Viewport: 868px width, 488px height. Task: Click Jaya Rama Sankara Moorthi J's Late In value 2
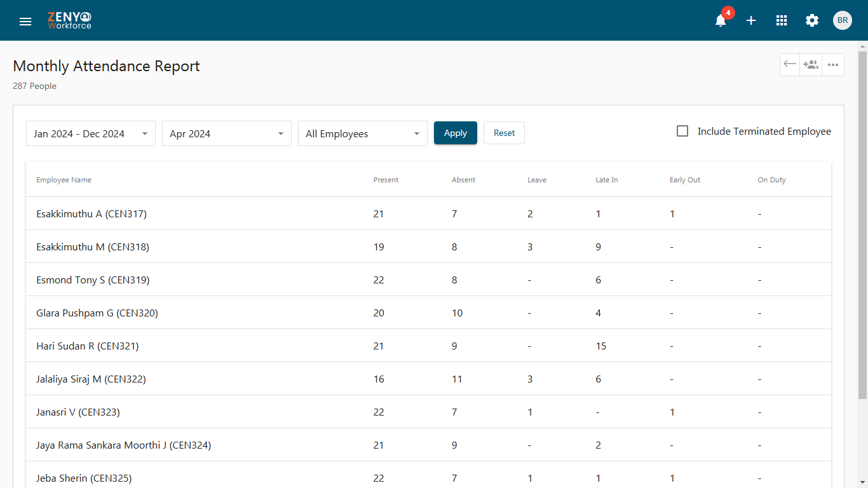point(599,445)
